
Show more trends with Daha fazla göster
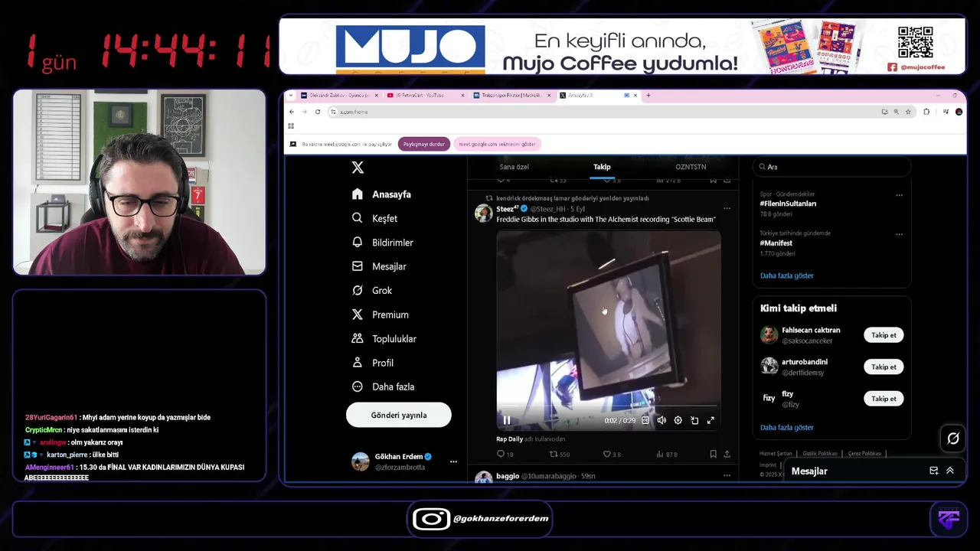coord(786,275)
